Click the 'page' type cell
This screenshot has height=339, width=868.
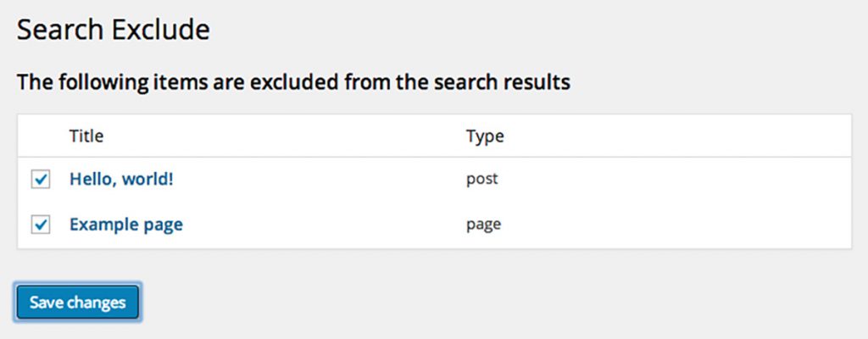pos(483,225)
